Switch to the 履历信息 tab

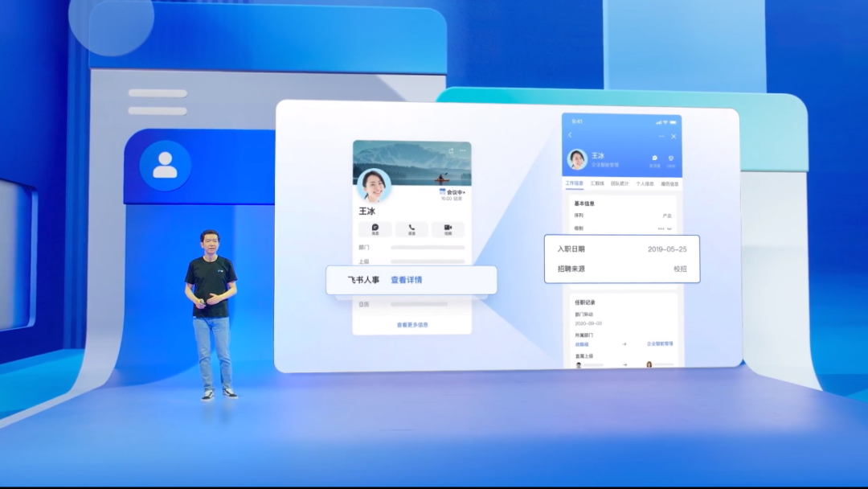click(x=669, y=183)
